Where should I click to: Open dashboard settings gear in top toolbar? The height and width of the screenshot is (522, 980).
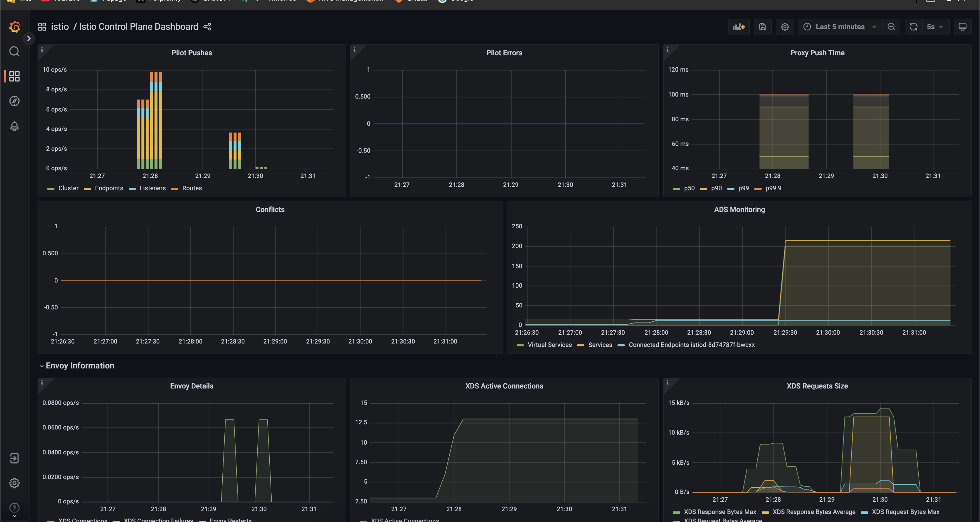pyautogui.click(x=785, y=27)
